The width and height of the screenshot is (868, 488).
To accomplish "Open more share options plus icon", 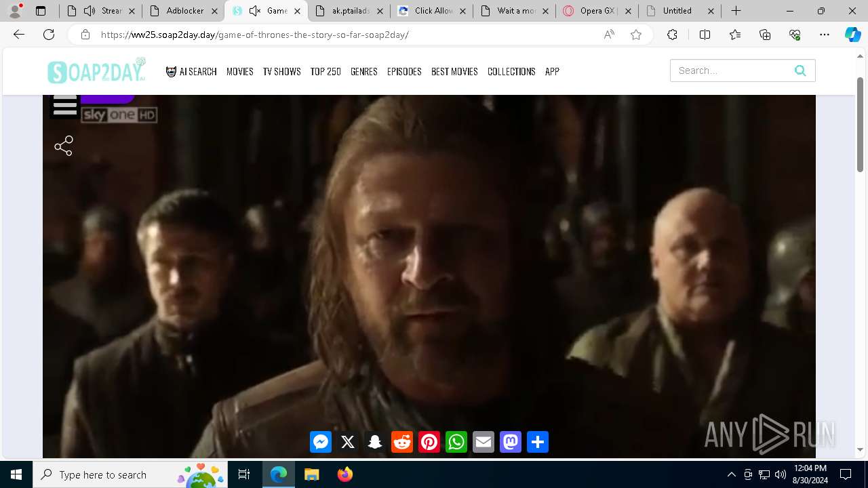I will [538, 442].
